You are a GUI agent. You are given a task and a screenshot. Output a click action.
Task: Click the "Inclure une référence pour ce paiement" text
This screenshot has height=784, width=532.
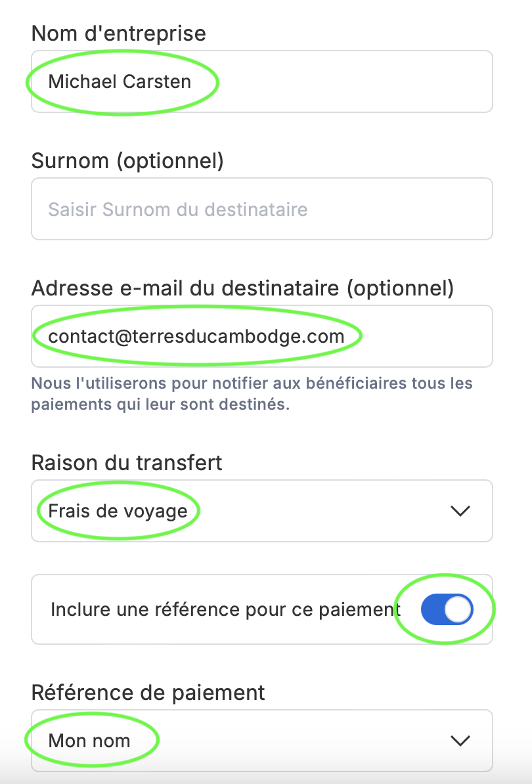coord(225,610)
